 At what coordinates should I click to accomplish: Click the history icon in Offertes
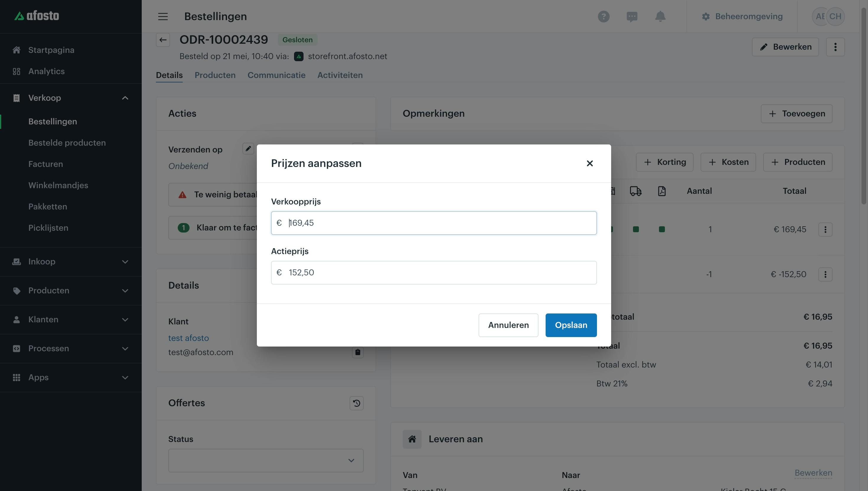tap(357, 403)
